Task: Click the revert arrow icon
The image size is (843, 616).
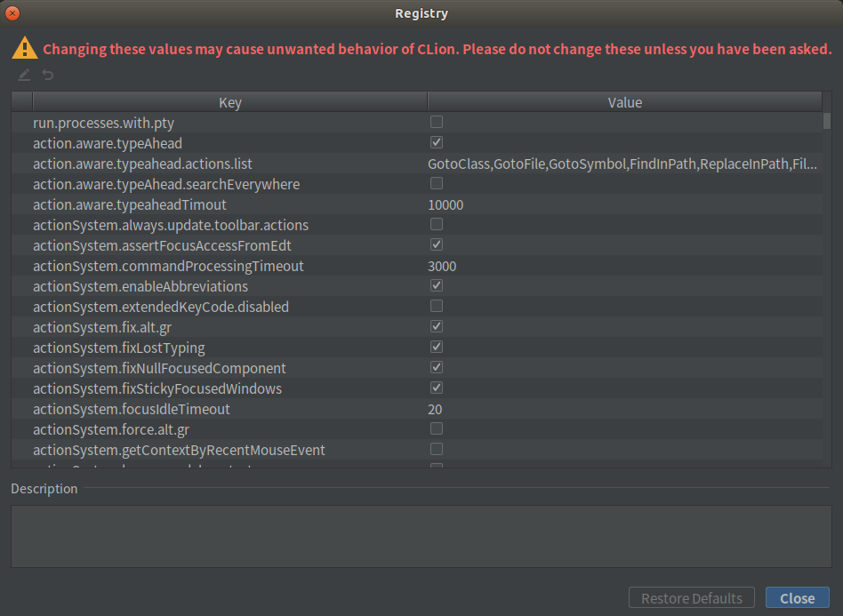Action: (x=47, y=75)
